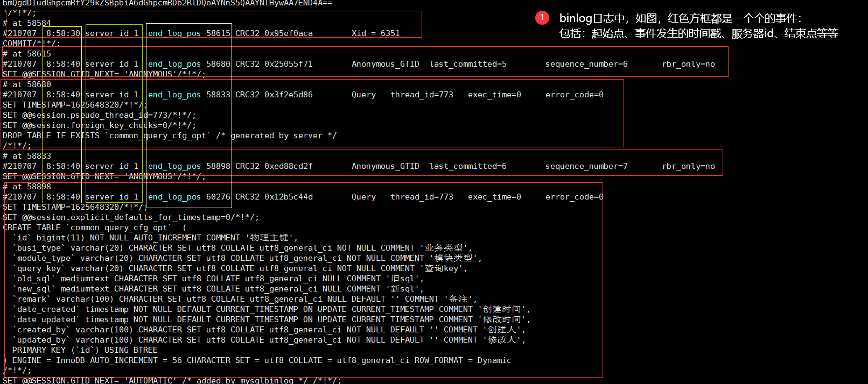Select 'end_log_pos 60276' text
Viewport: 868px width, 384px height.
189,197
